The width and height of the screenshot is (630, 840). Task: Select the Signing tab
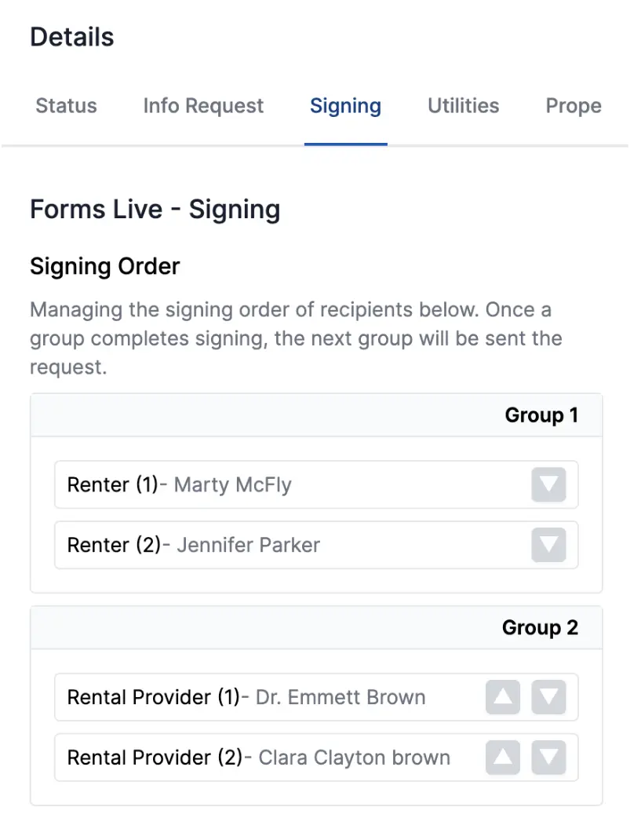click(x=346, y=105)
